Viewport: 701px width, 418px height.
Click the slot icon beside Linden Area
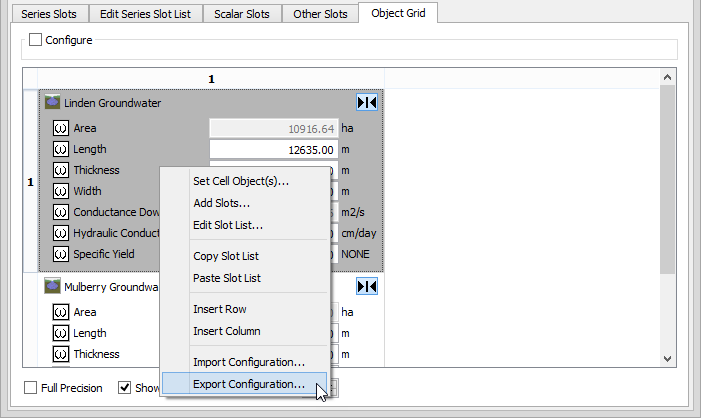(60, 129)
